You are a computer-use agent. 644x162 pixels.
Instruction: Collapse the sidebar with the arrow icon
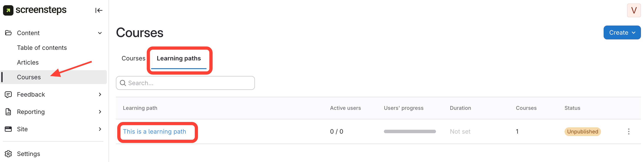click(99, 10)
